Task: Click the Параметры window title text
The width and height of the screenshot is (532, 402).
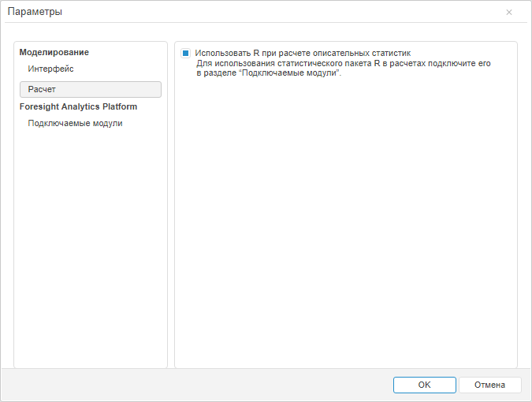Action: click(35, 12)
